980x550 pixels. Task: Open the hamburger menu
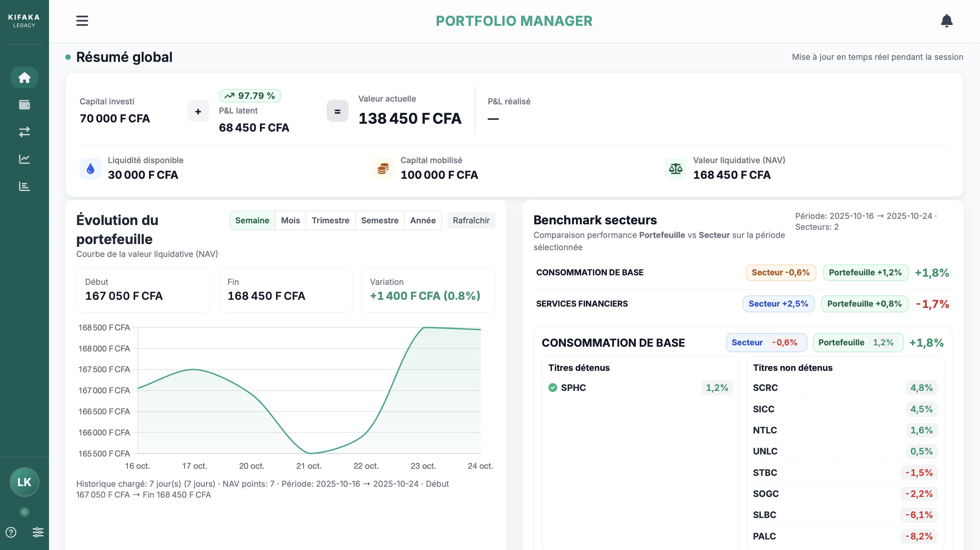tap(82, 21)
